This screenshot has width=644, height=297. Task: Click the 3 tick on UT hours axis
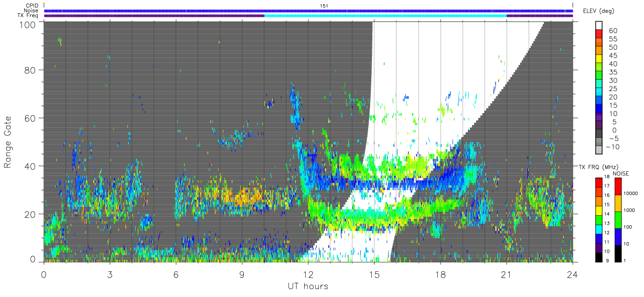point(110,274)
